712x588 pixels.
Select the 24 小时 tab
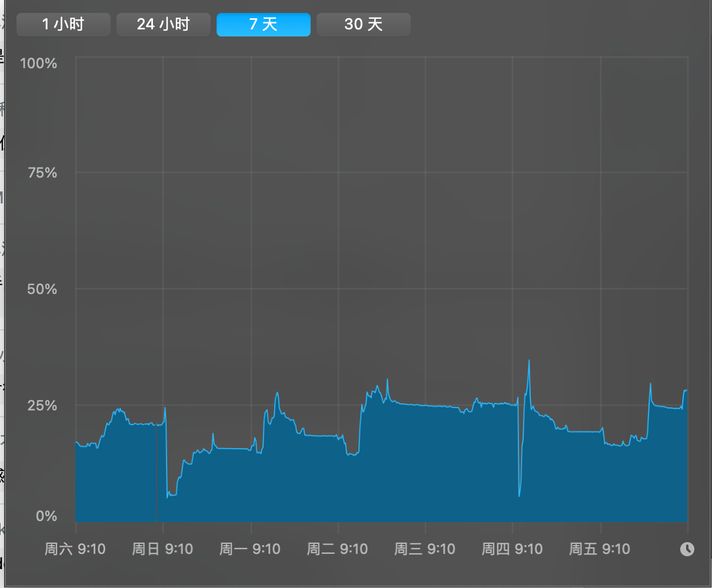click(164, 25)
